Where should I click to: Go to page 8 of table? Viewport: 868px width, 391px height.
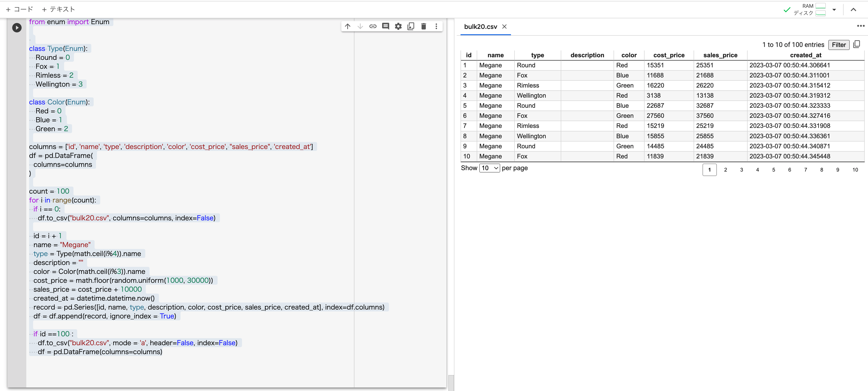click(821, 170)
